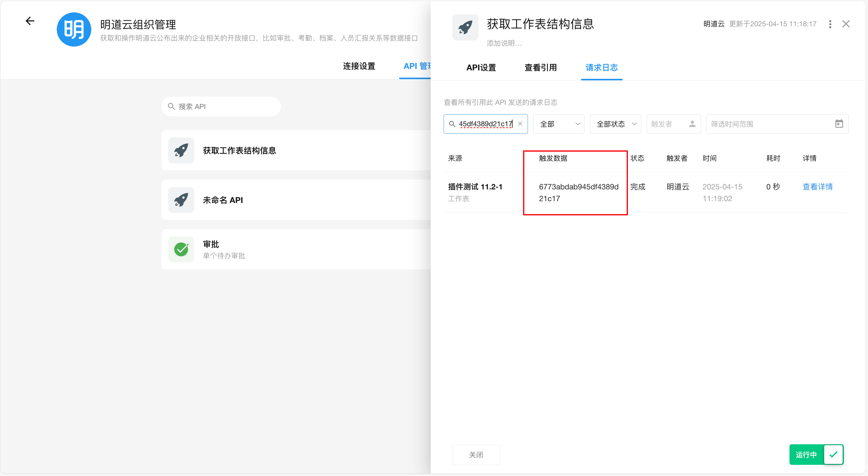Open the three-dot more options menu
The width and height of the screenshot is (868, 476).
tap(830, 24)
